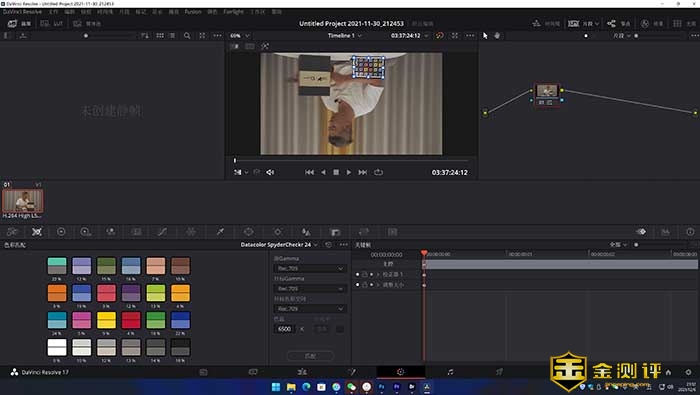Open the Tracker palette icon
The height and width of the screenshot is (395, 700).
click(x=278, y=232)
